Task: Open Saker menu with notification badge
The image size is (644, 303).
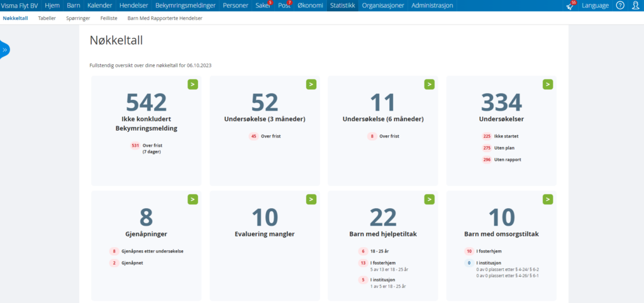Action: pyautogui.click(x=262, y=6)
